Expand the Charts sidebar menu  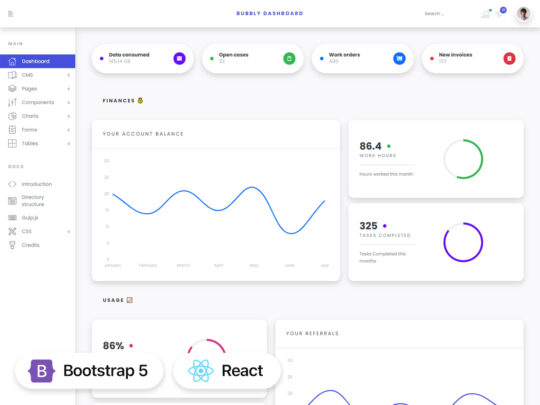pyautogui.click(x=38, y=116)
